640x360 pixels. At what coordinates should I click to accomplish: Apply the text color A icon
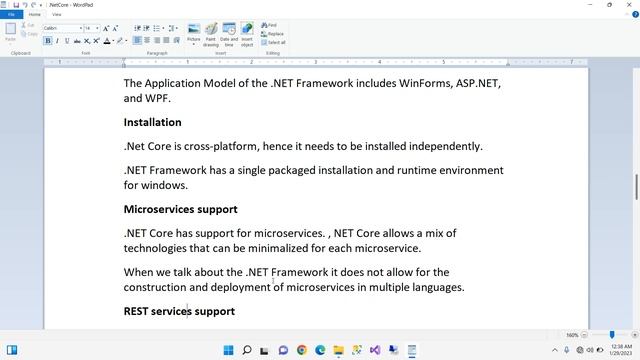pos(107,41)
